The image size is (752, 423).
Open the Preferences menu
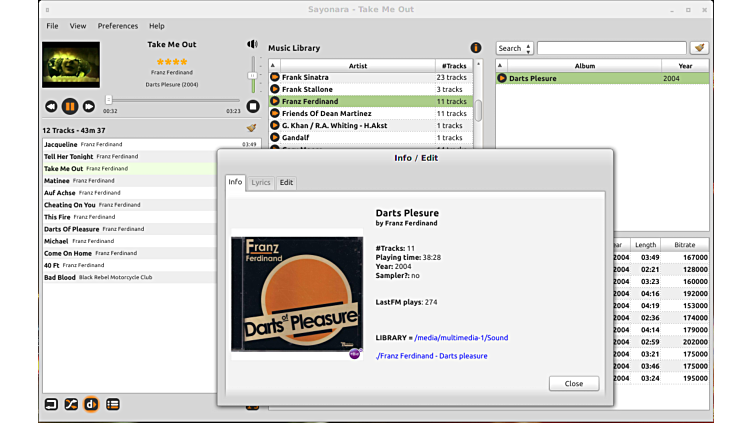[x=118, y=26]
